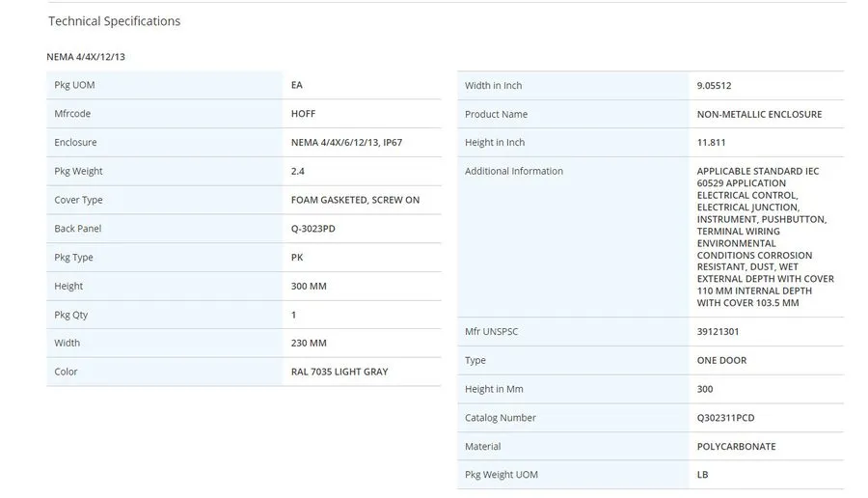Select the POLYCARBONATE material value
The height and width of the screenshot is (498, 868).
pyautogui.click(x=736, y=447)
